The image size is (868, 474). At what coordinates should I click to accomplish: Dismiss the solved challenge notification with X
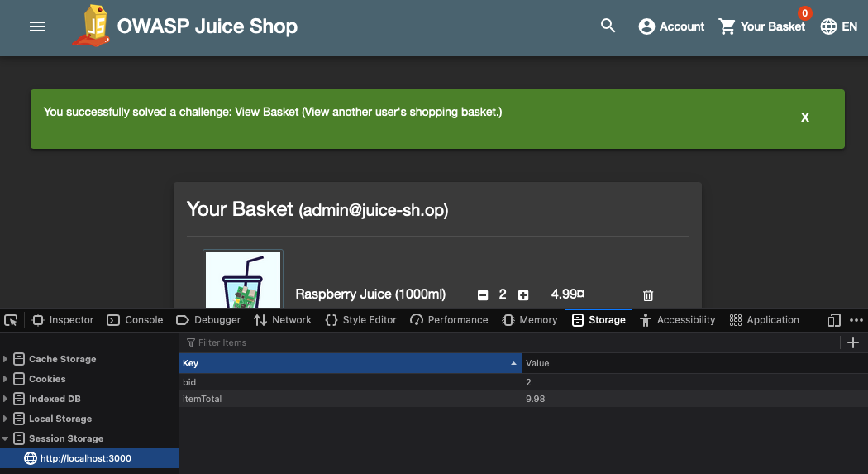[805, 117]
